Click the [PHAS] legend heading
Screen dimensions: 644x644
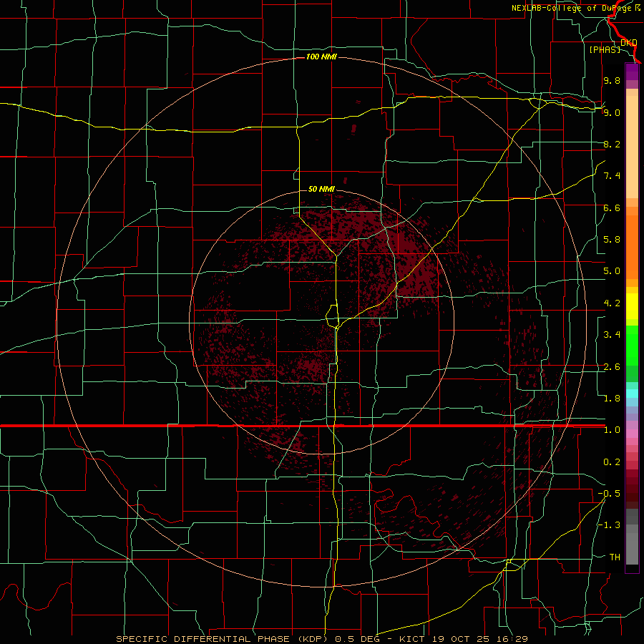[605, 49]
